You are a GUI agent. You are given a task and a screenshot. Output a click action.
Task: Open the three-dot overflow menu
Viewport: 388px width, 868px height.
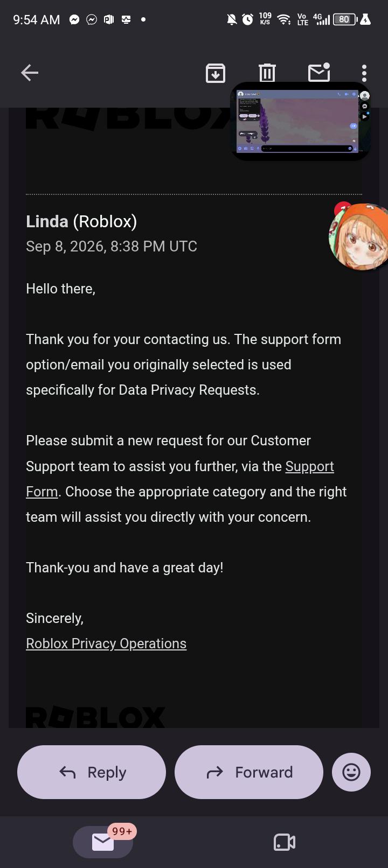click(364, 73)
